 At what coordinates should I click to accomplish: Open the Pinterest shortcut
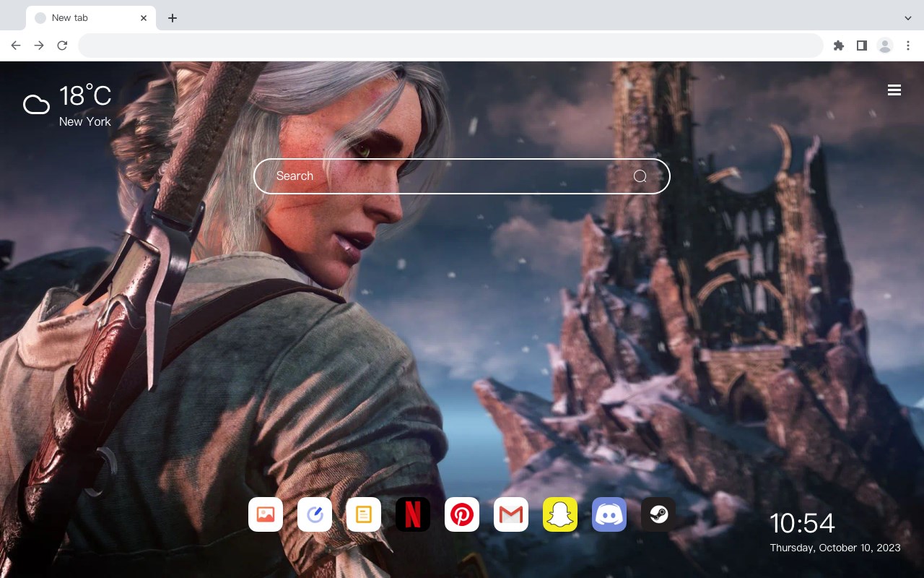pos(462,514)
